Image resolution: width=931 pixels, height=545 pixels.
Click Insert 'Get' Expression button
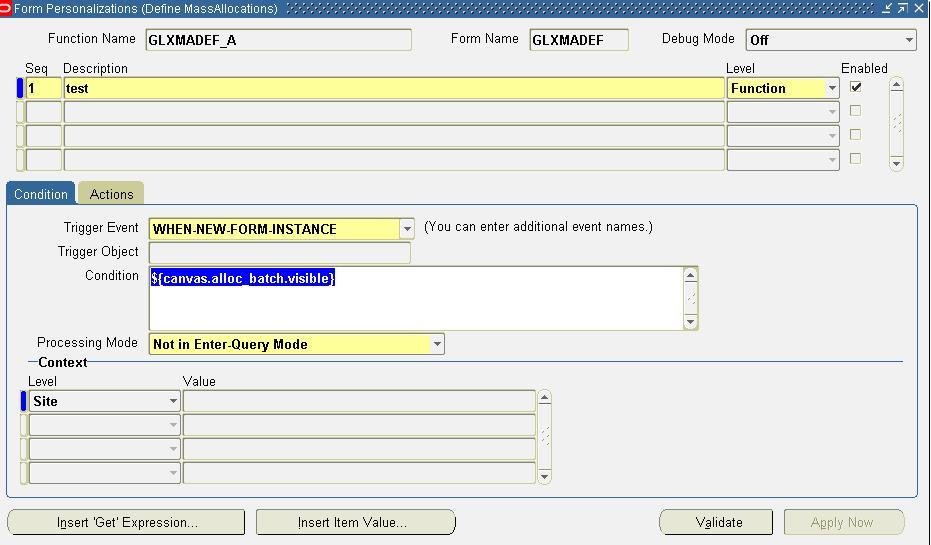click(126, 522)
